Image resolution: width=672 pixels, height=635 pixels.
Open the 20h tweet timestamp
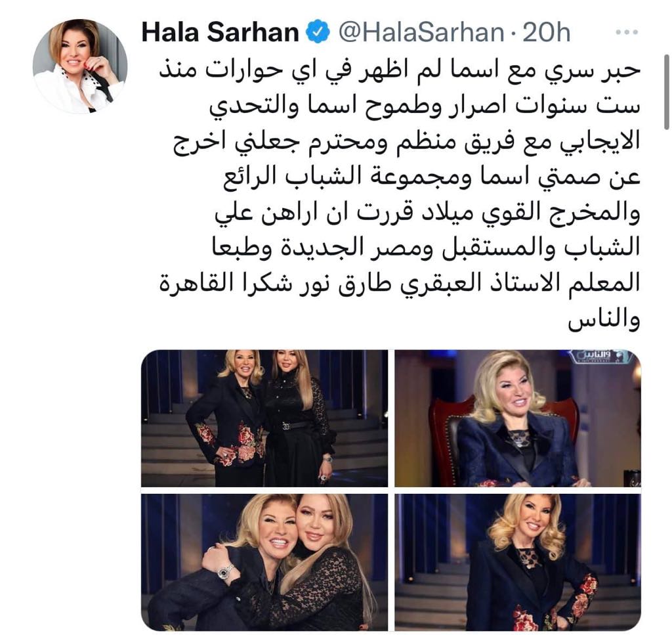pyautogui.click(x=547, y=33)
